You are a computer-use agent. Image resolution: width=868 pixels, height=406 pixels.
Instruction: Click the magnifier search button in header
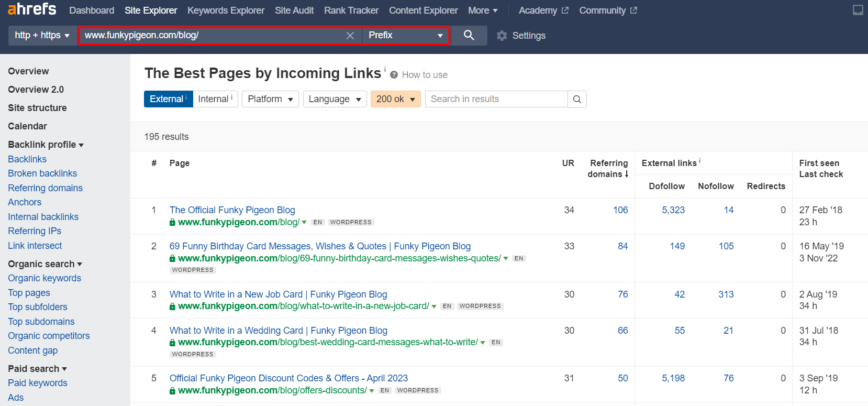pos(469,35)
